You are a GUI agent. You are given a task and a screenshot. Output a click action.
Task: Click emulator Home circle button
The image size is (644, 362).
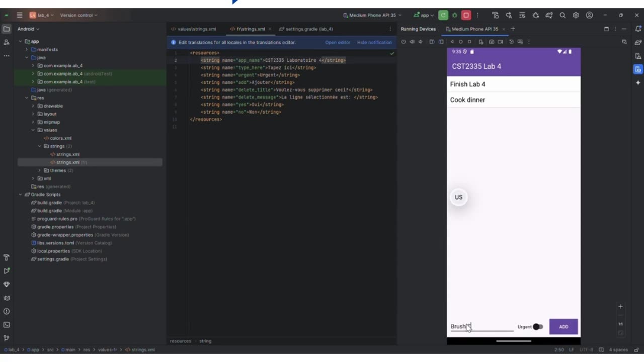coord(460,42)
